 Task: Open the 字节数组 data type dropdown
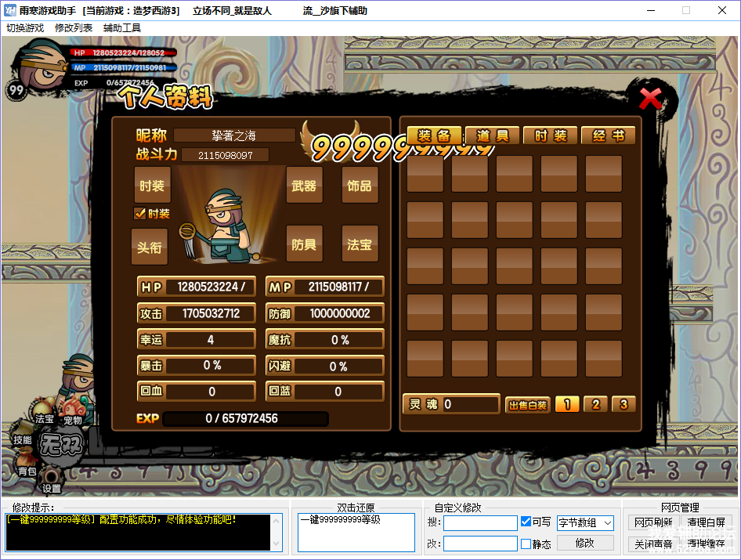tap(585, 522)
